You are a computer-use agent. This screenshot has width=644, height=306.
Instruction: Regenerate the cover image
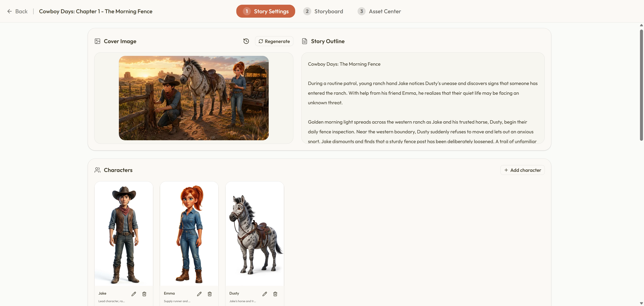coord(274,41)
